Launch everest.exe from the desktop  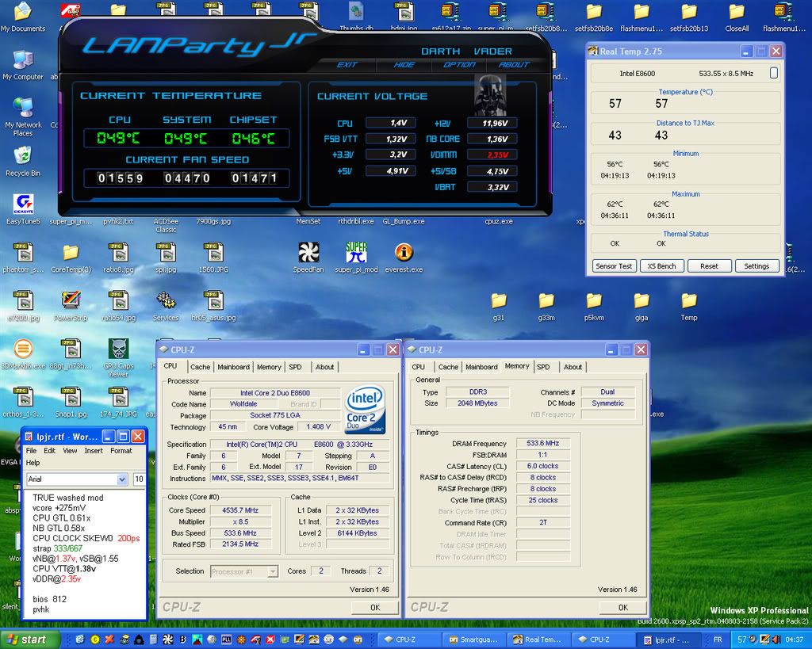coord(404,253)
